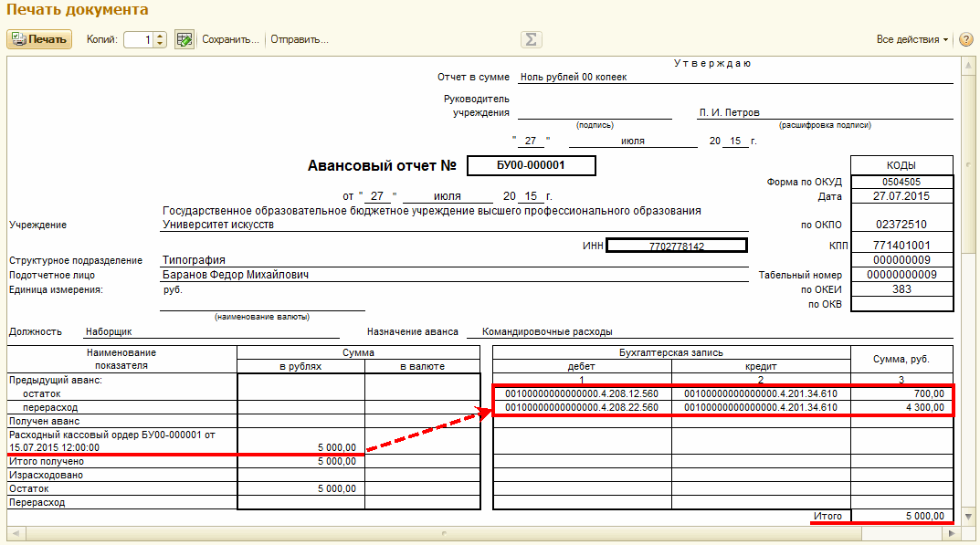Select Перерасход bottom row label

tap(37, 502)
